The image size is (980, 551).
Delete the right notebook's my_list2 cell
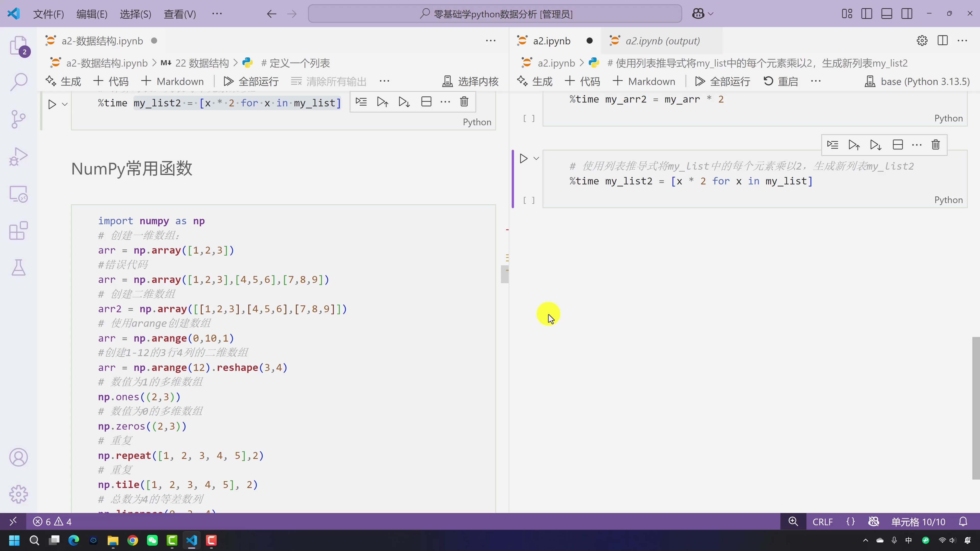936,145
